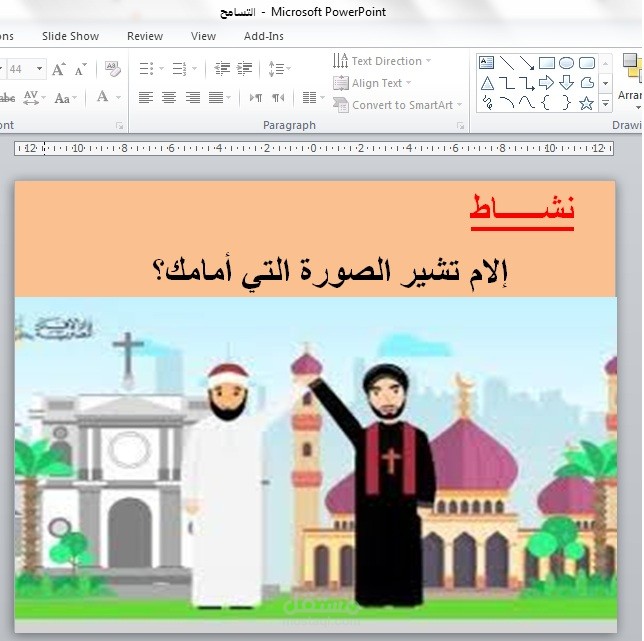Viewport: 644px width, 641px height.
Task: Select the Rectangle shape
Action: coord(547,63)
